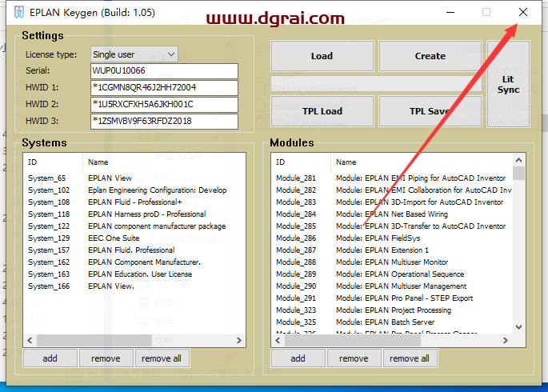Click the Lit Sync button

pyautogui.click(x=508, y=84)
